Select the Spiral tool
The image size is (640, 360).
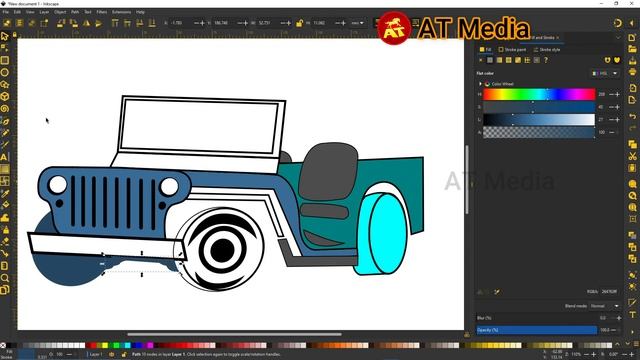pos(4,109)
